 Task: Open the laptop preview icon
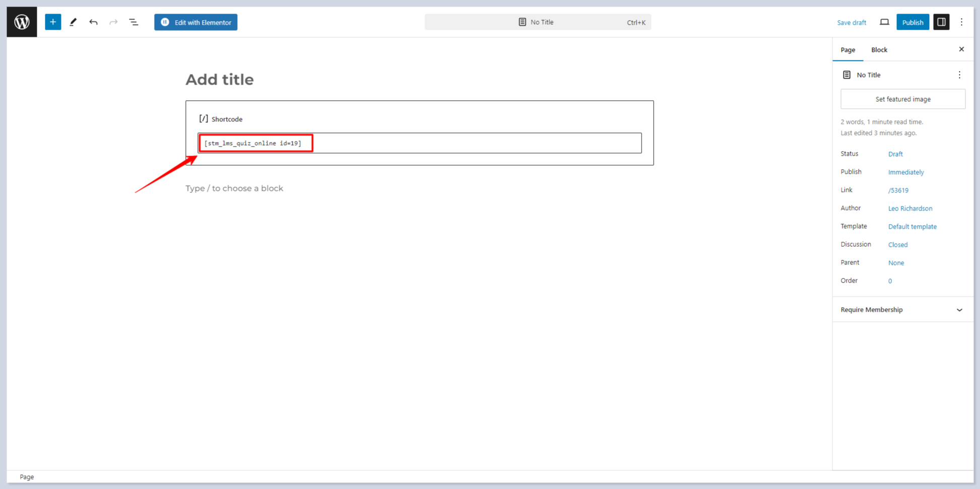884,22
